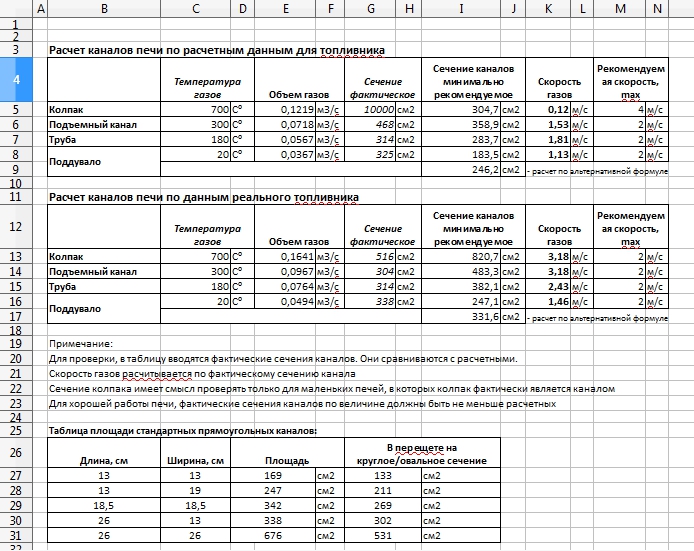
Task: Click 'Колпак' label in row 13
Action: 66,257
